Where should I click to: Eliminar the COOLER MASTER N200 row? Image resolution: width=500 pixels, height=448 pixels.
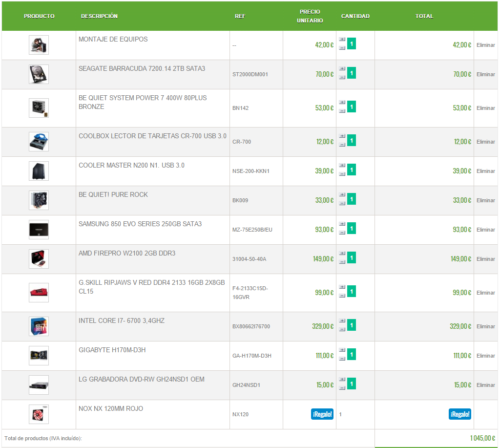486,171
